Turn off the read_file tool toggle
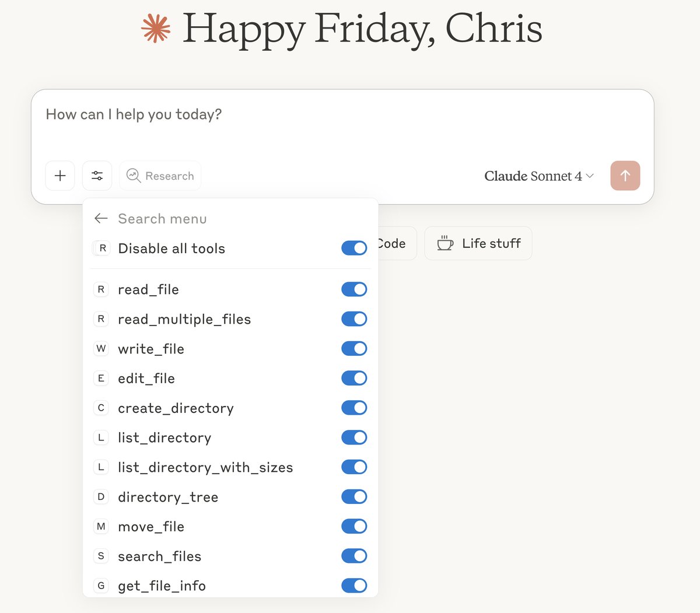The height and width of the screenshot is (613, 700). 354,289
